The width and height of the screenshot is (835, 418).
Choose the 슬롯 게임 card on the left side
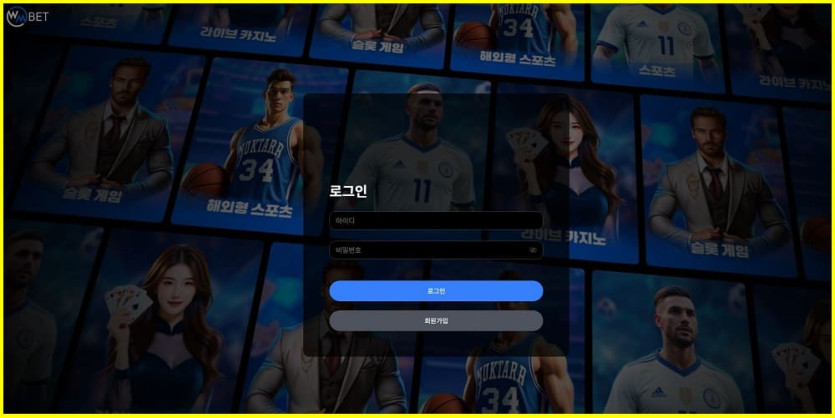click(x=100, y=140)
